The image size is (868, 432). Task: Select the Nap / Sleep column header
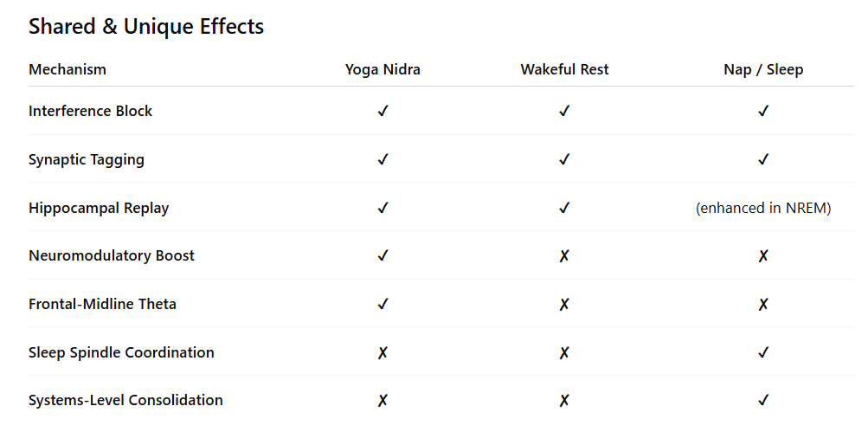[763, 70]
